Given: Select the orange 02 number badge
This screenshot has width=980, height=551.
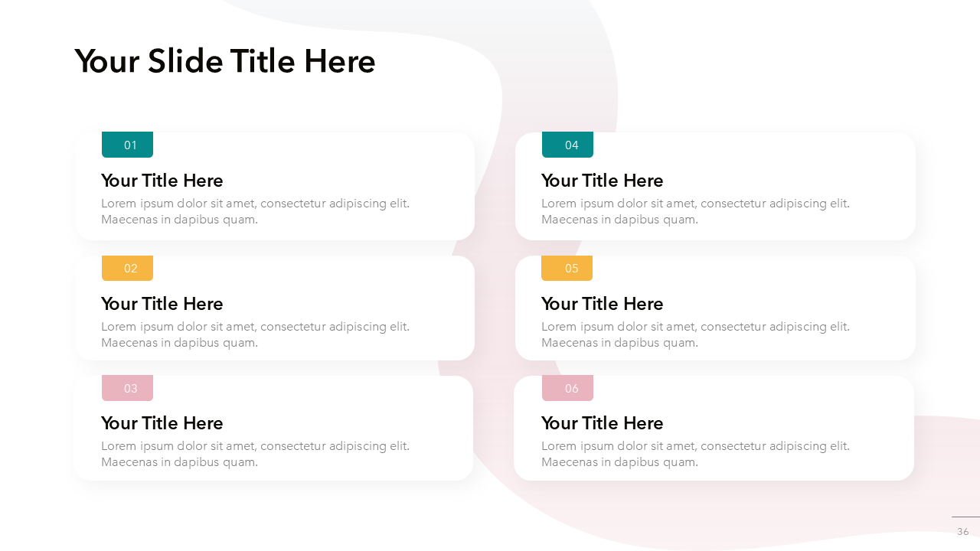Looking at the screenshot, I should (x=128, y=268).
